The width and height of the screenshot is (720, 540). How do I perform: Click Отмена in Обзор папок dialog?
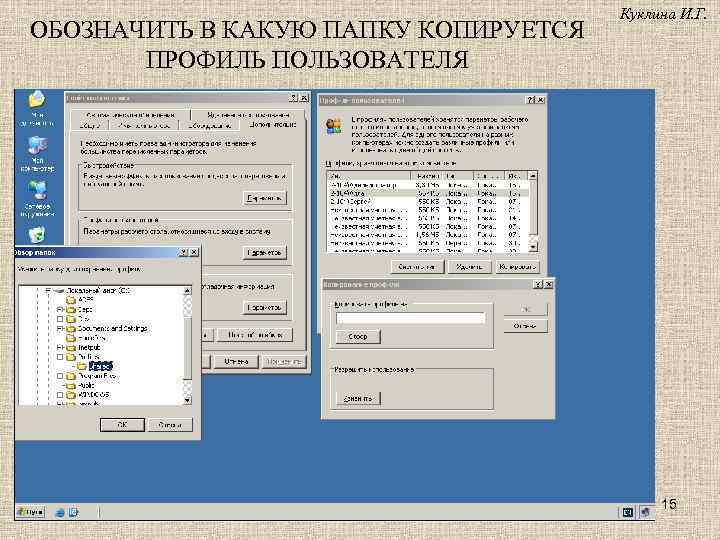pyautogui.click(x=170, y=425)
